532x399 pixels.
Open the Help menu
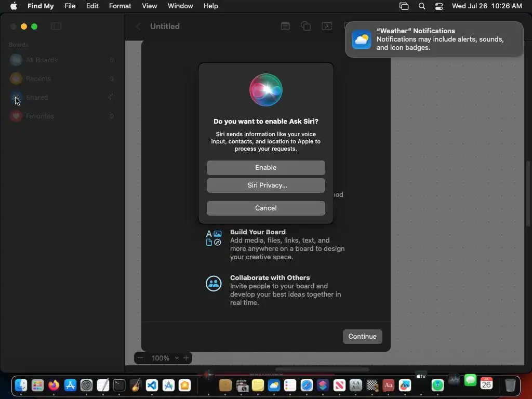click(x=211, y=6)
